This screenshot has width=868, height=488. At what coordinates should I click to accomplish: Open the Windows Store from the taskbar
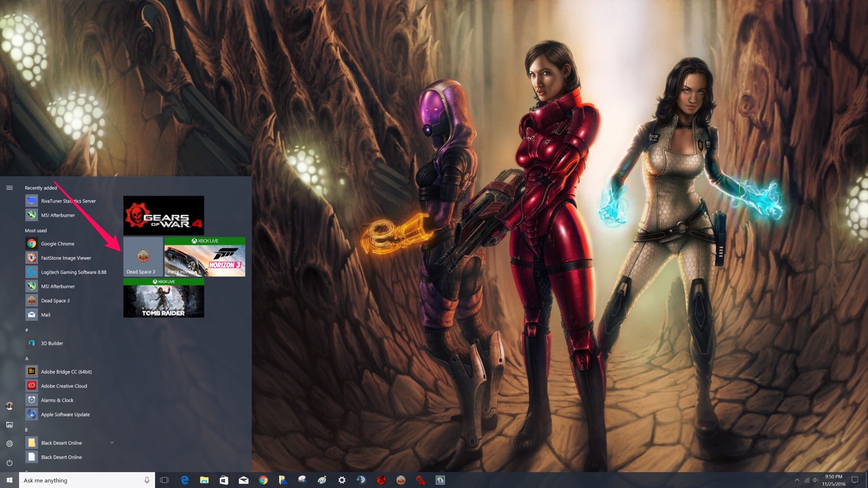224,480
